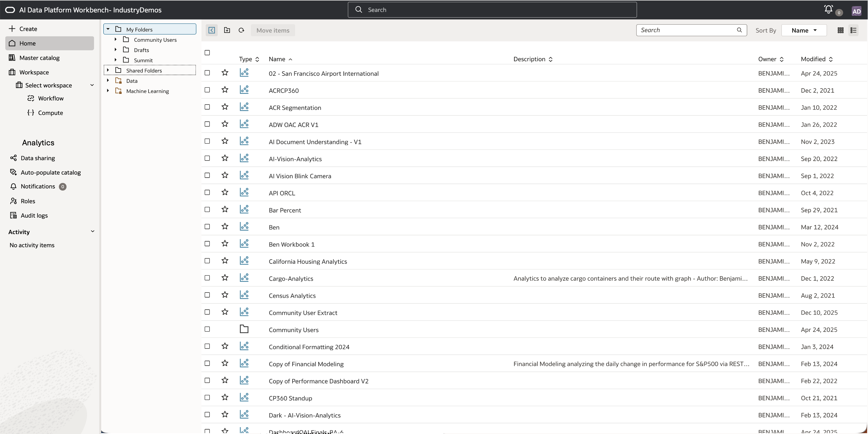The height and width of the screenshot is (434, 868).
Task: Click the folder Search input field
Action: 688,30
